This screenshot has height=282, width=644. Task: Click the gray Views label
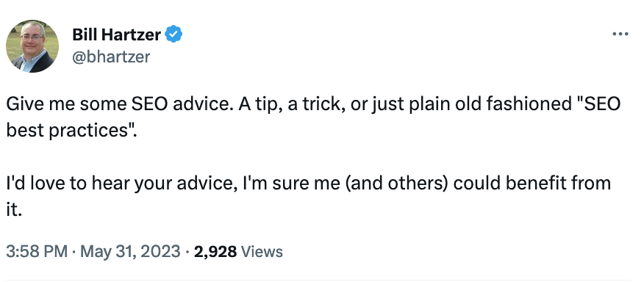[x=262, y=251]
